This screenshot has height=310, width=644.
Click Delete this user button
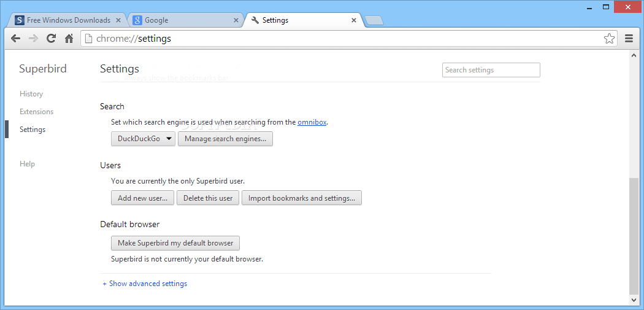coord(208,198)
